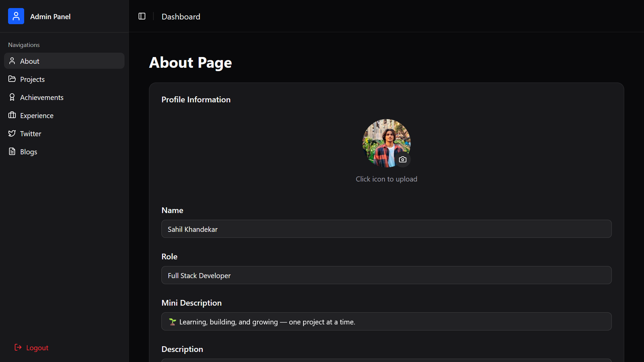Viewport: 644px width, 362px height.
Task: Click the Blogs document icon
Action: (x=12, y=151)
